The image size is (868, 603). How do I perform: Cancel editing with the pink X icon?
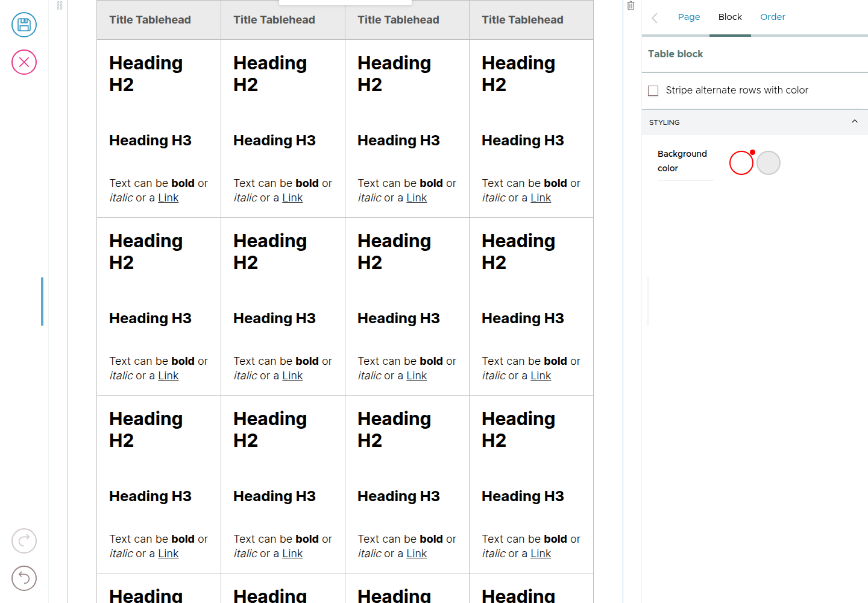point(24,62)
